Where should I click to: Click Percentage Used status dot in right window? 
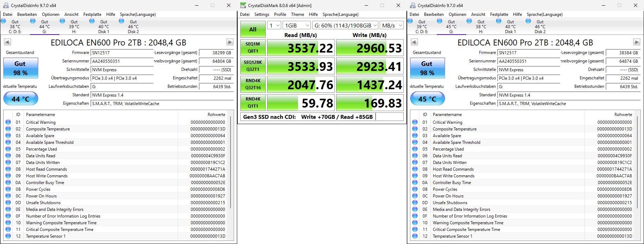[415, 149]
